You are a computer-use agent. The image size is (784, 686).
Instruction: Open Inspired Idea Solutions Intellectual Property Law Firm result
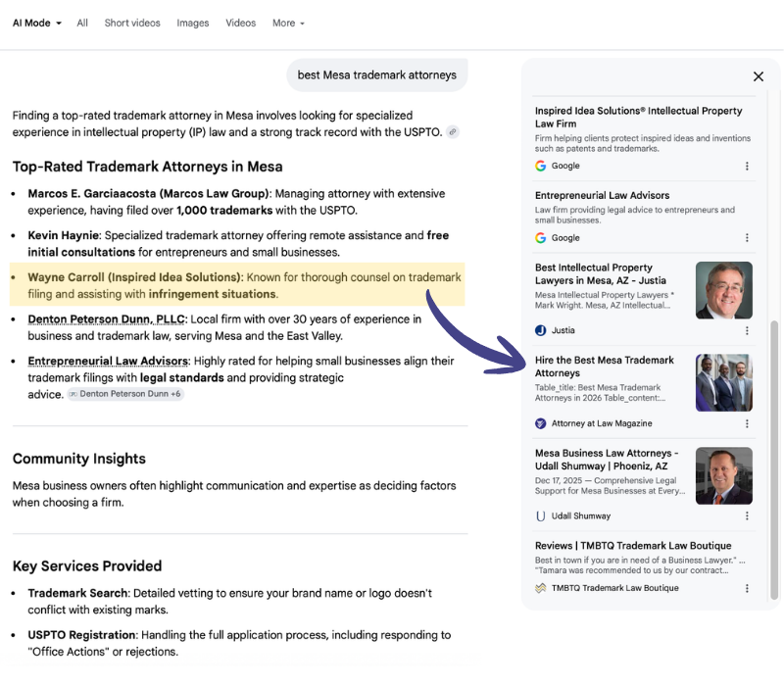(639, 117)
